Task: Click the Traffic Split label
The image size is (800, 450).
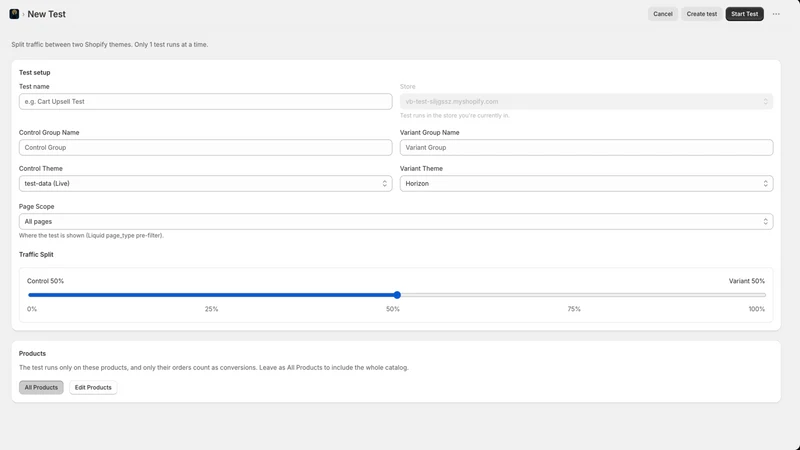Action: 36,255
